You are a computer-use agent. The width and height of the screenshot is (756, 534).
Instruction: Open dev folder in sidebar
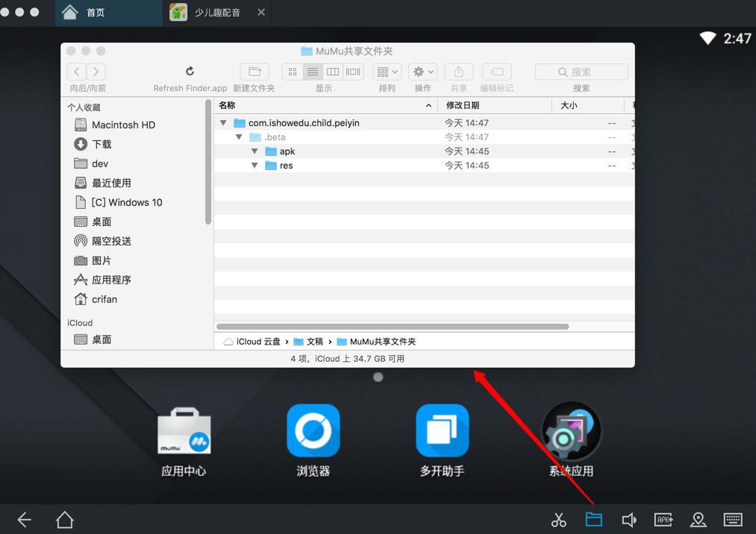click(x=100, y=163)
